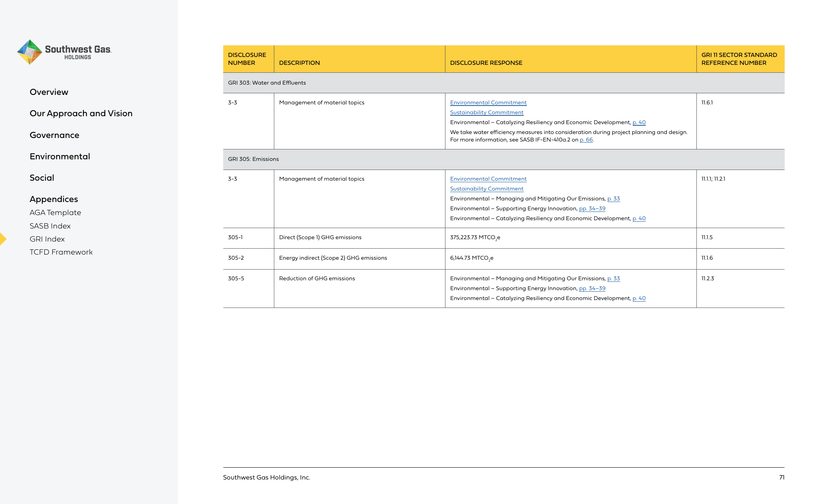Open the Overview section
Screen dimensions: 830x504
pyautogui.click(x=49, y=92)
